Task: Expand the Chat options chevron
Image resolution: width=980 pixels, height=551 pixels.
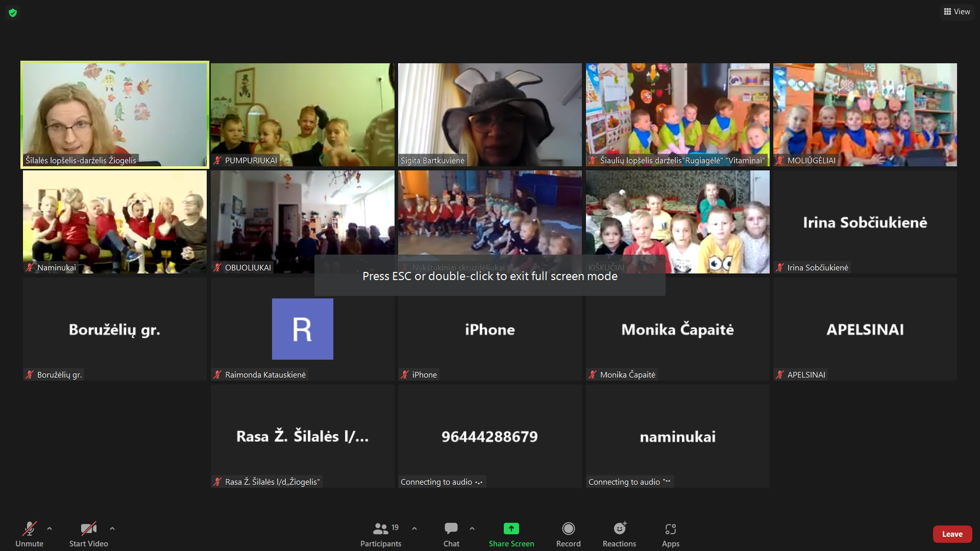Action: point(472,529)
